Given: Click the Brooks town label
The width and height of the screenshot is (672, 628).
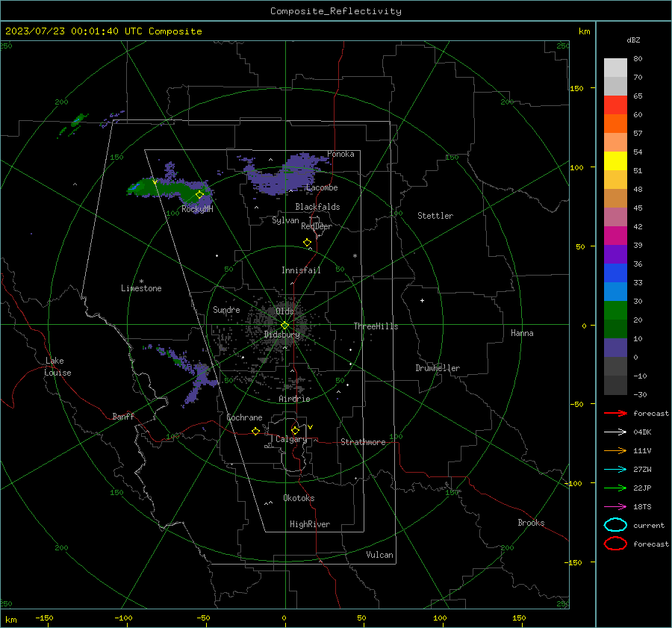Looking at the screenshot, I should 531,523.
